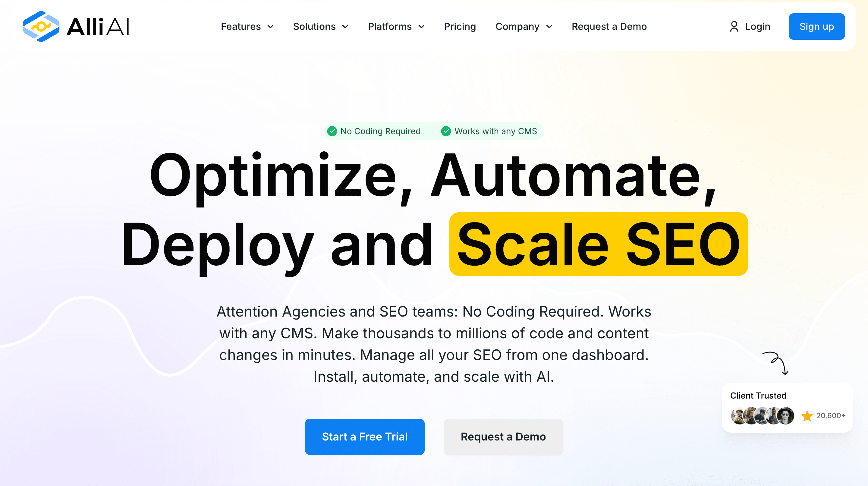Click Start a Free Trial button
The height and width of the screenshot is (486, 868).
click(364, 437)
